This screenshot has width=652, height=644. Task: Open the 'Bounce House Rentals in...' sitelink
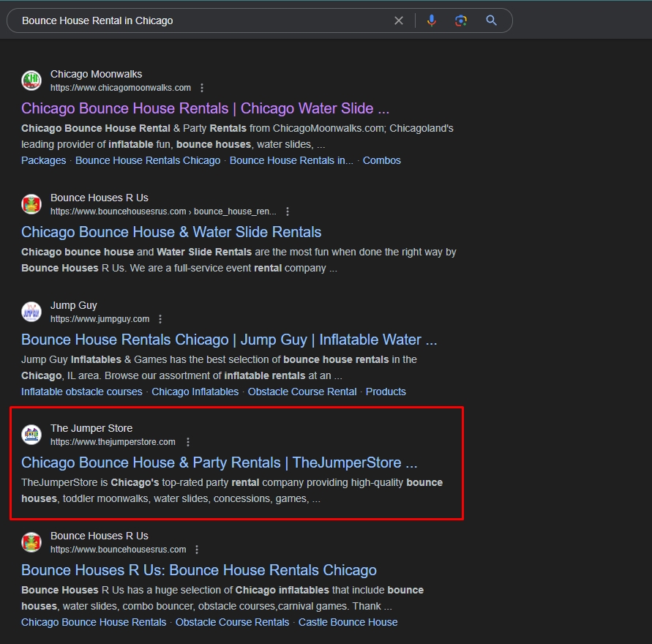coord(291,160)
